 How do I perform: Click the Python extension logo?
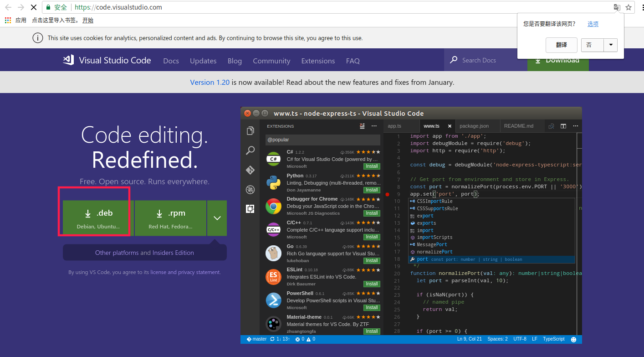273,182
